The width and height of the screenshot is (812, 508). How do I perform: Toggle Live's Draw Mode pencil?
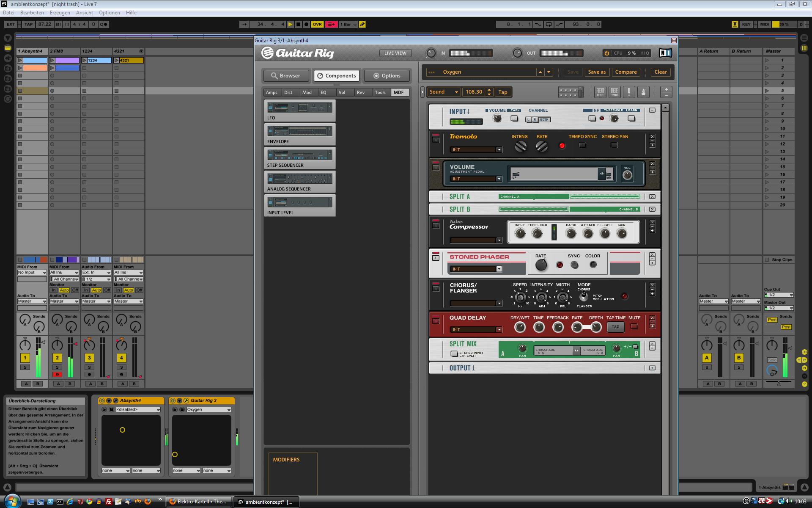pyautogui.click(x=362, y=25)
